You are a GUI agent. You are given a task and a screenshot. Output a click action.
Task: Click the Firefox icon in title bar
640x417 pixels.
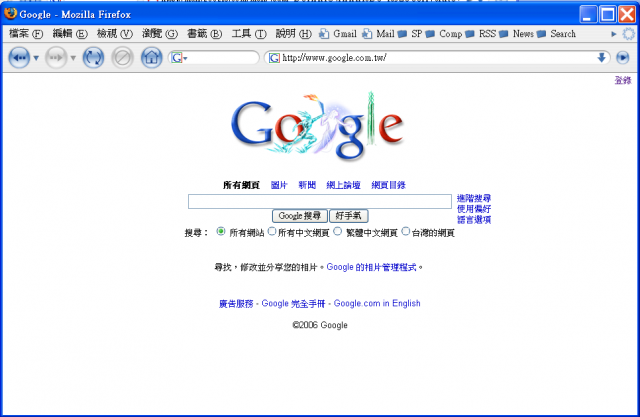click(x=10, y=14)
